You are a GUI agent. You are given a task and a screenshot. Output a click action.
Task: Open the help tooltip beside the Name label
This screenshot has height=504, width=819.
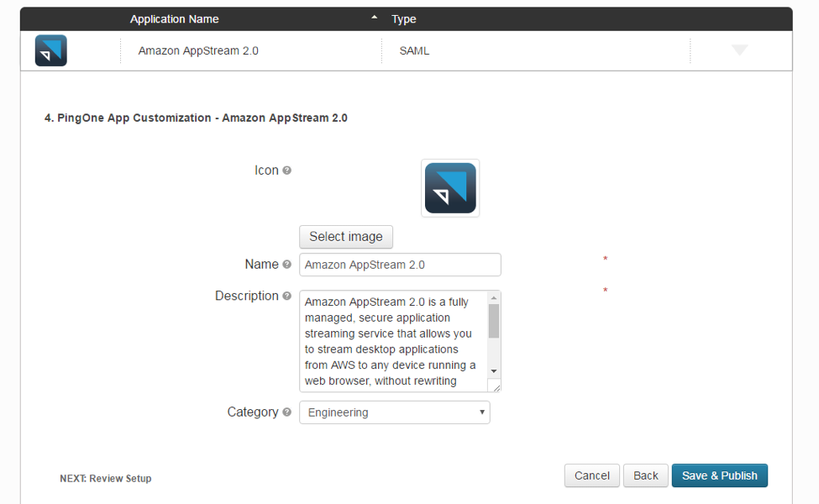tap(287, 265)
